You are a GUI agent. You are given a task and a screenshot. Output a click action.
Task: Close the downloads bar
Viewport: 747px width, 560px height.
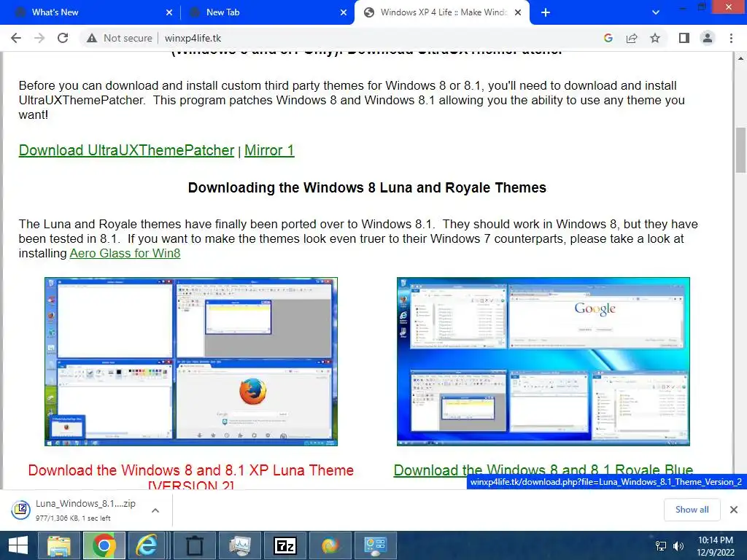734,510
